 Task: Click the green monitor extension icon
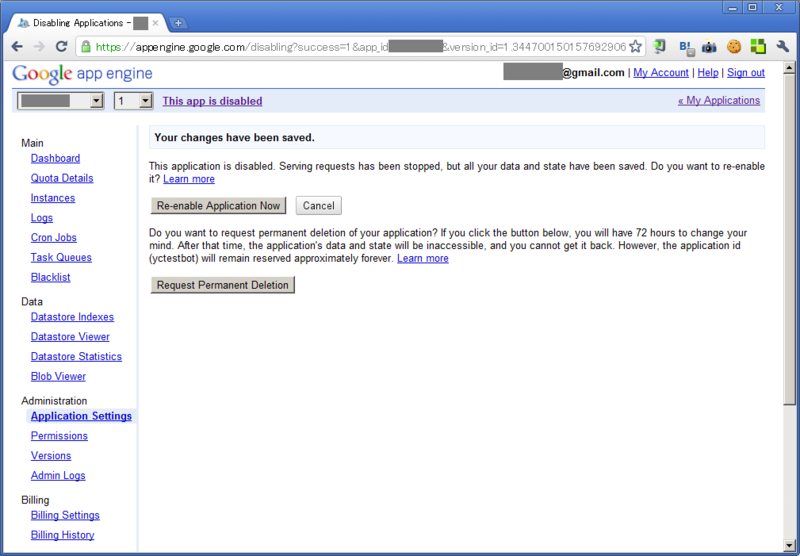tap(660, 47)
